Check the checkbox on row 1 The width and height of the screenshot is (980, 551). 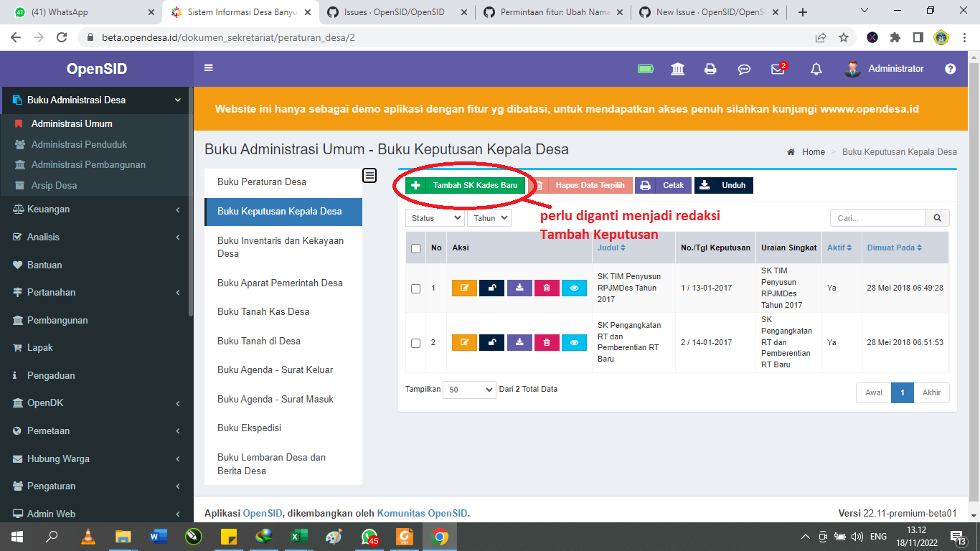point(415,288)
